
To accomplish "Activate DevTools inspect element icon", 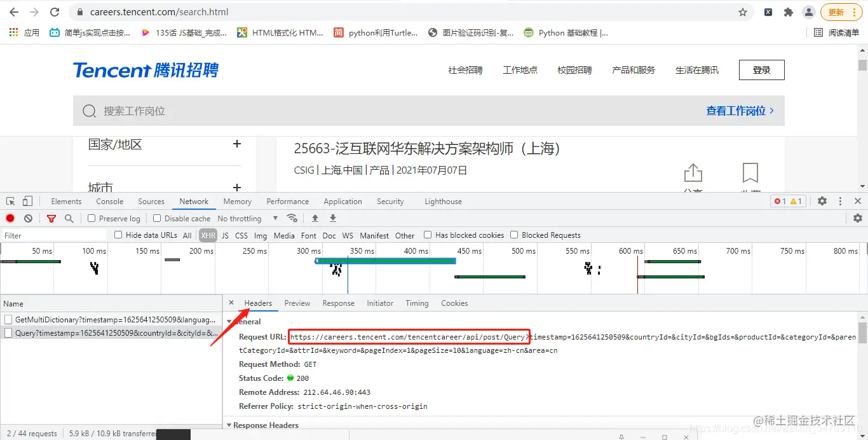I will 11,201.
